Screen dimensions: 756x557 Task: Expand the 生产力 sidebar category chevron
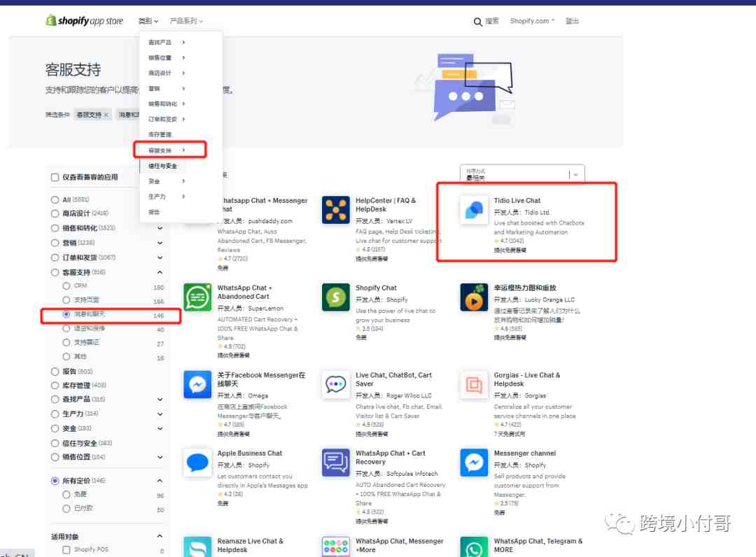[x=160, y=414]
